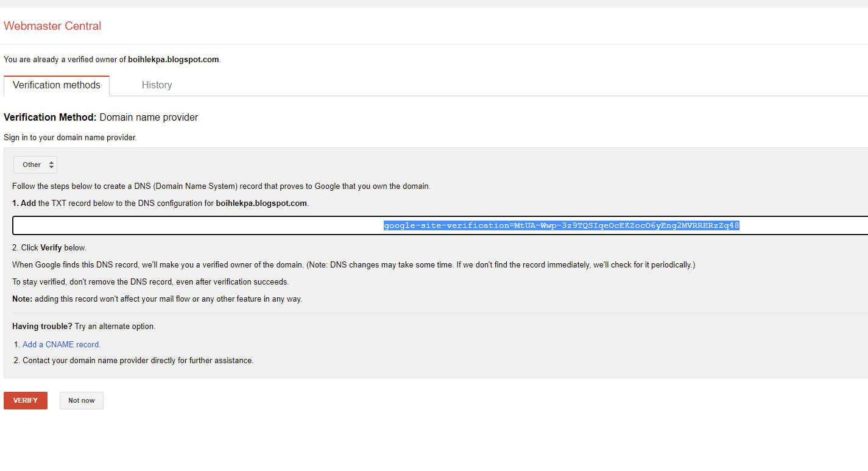Click the Verification Method: Domain name provider heading
The image size is (868, 471).
[101, 117]
